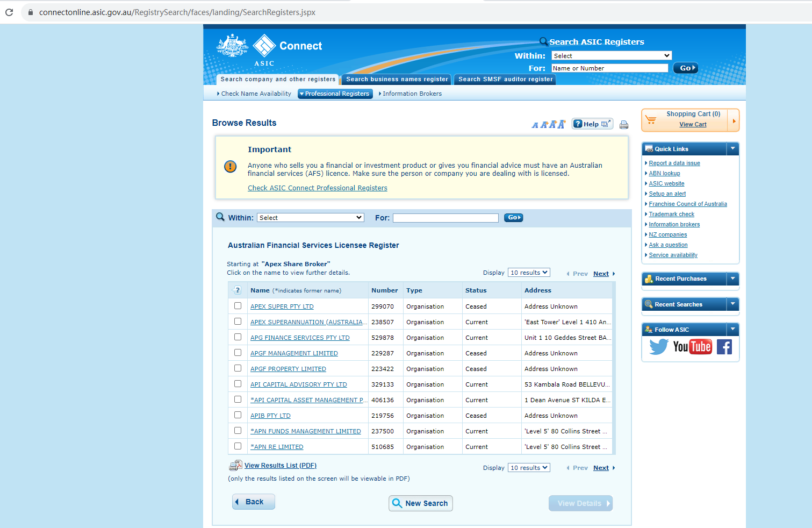This screenshot has height=528, width=812.
Task: Click the largest text size A icon
Action: tap(561, 124)
